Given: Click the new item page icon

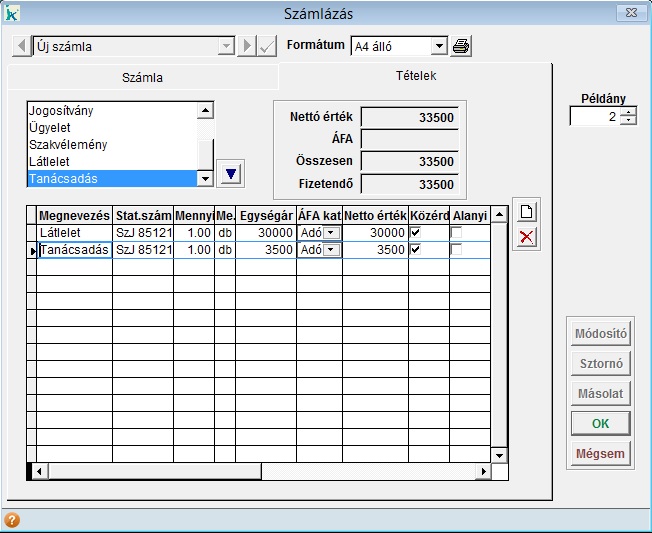Looking at the screenshot, I should (x=526, y=211).
